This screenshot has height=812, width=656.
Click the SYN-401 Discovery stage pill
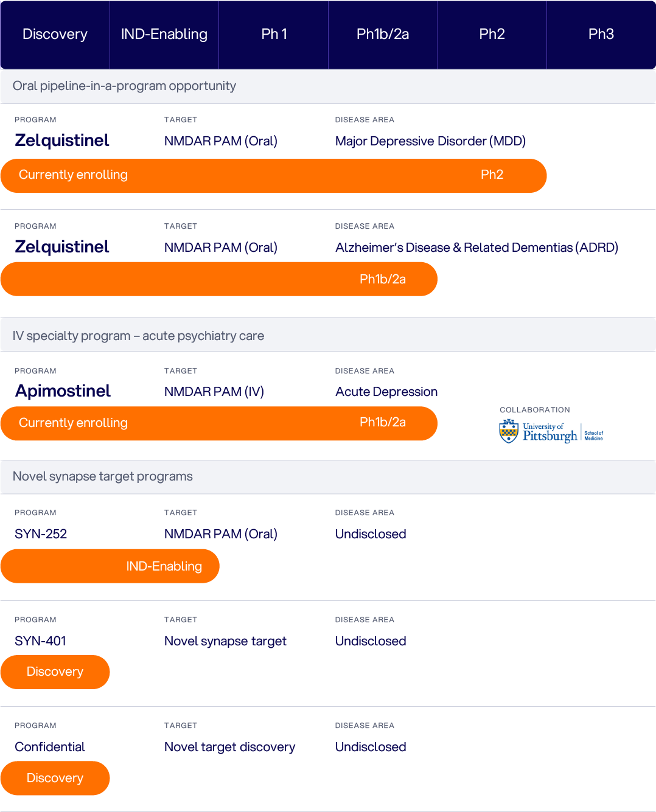pyautogui.click(x=55, y=671)
